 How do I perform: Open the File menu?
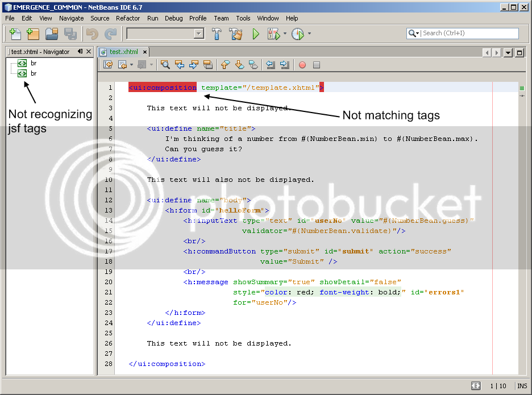click(10, 18)
